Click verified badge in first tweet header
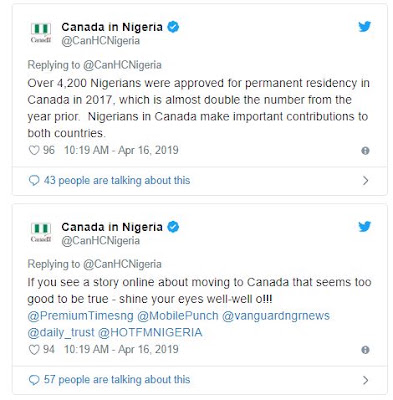393x400 pixels. [x=173, y=27]
